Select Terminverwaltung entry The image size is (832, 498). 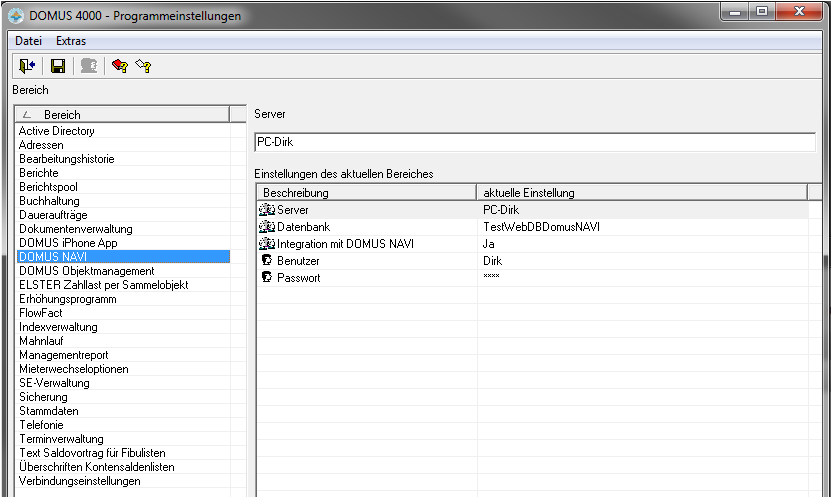pyautogui.click(x=124, y=439)
